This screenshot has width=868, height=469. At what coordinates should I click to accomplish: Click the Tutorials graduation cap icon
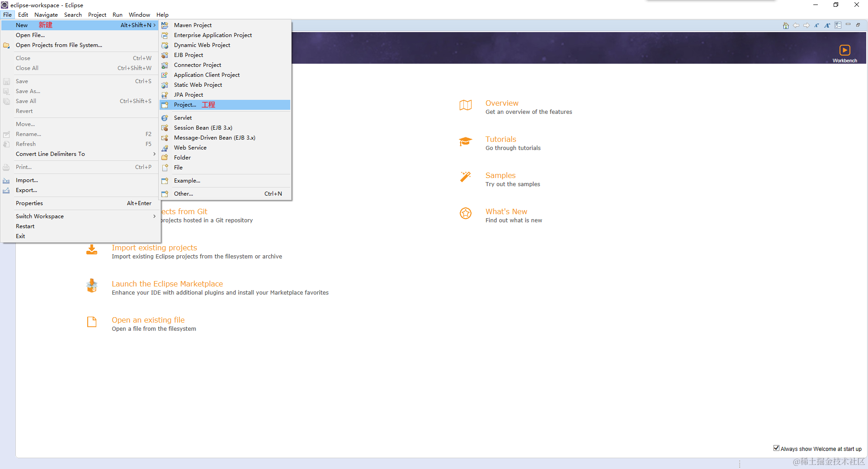coord(466,141)
